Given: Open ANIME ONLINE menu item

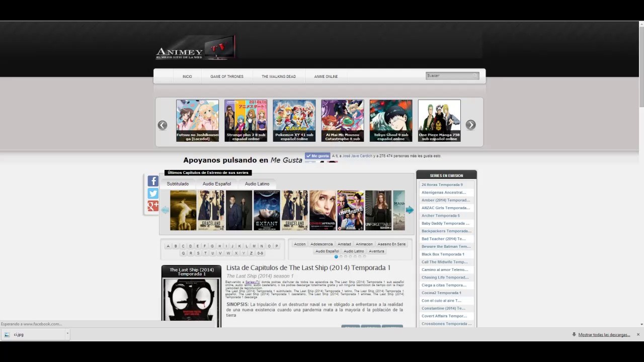Looking at the screenshot, I should 326,77.
